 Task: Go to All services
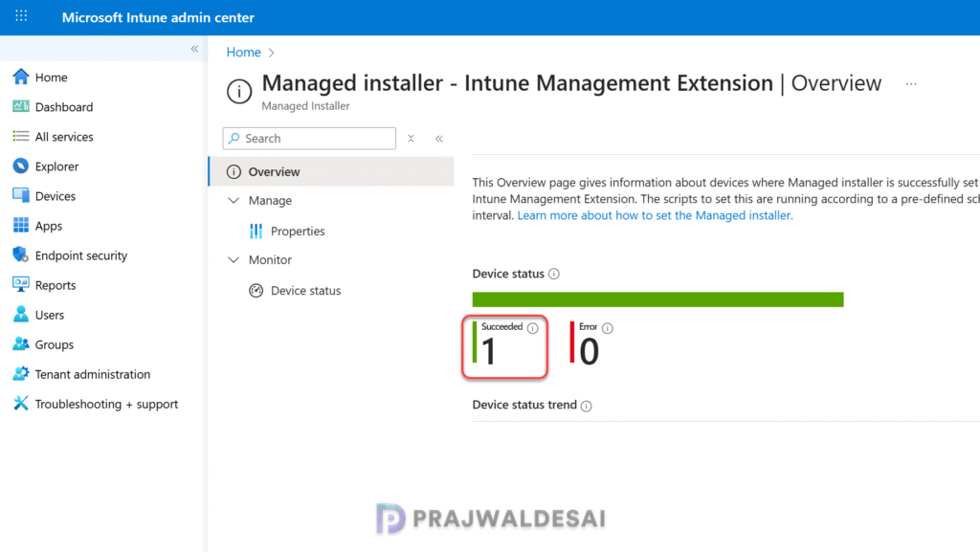pos(64,137)
